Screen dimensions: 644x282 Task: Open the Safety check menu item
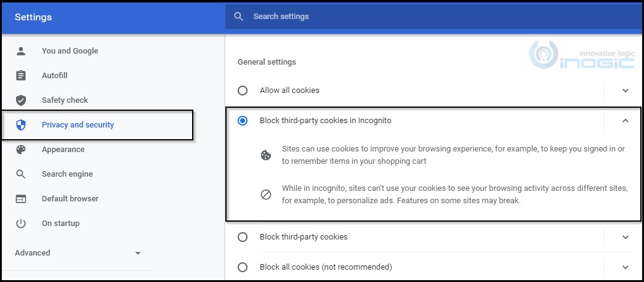click(65, 100)
